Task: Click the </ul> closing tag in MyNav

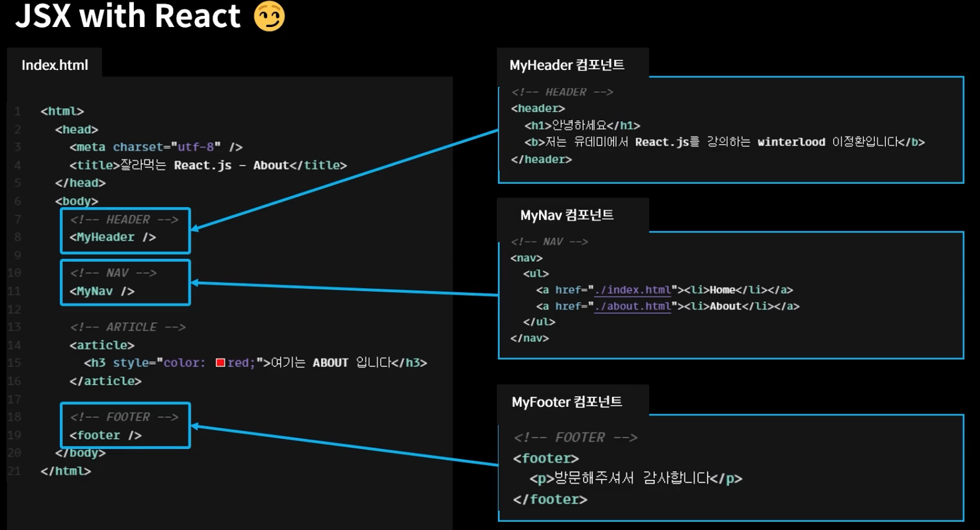Action: (539, 322)
